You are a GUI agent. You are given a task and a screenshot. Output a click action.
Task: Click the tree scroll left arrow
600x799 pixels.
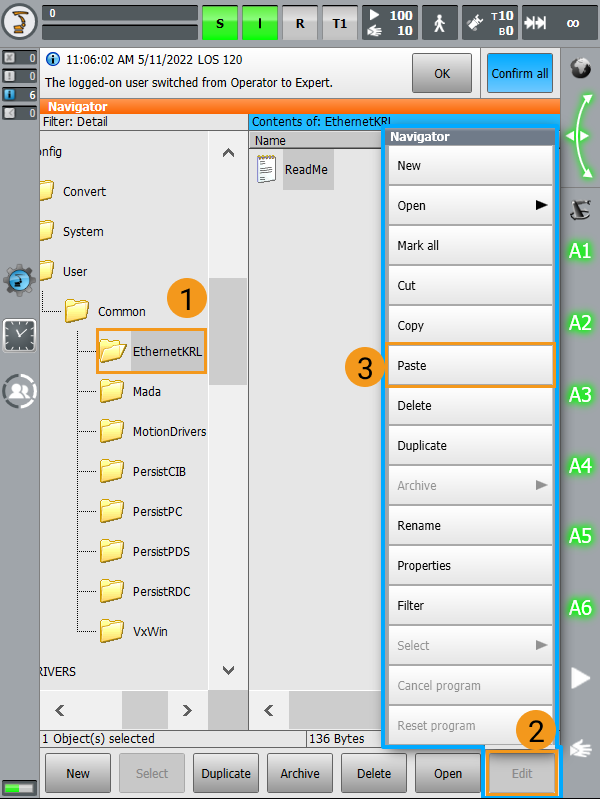pyautogui.click(x=60, y=710)
